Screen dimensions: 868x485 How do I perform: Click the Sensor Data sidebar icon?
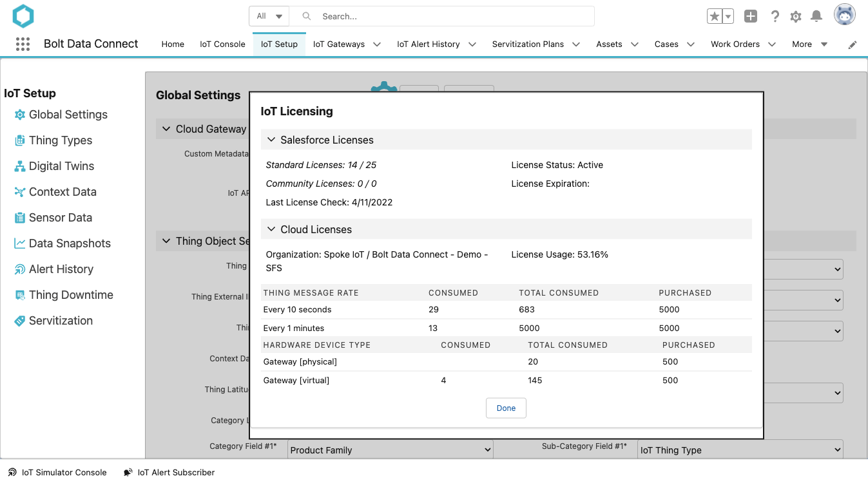coord(20,218)
